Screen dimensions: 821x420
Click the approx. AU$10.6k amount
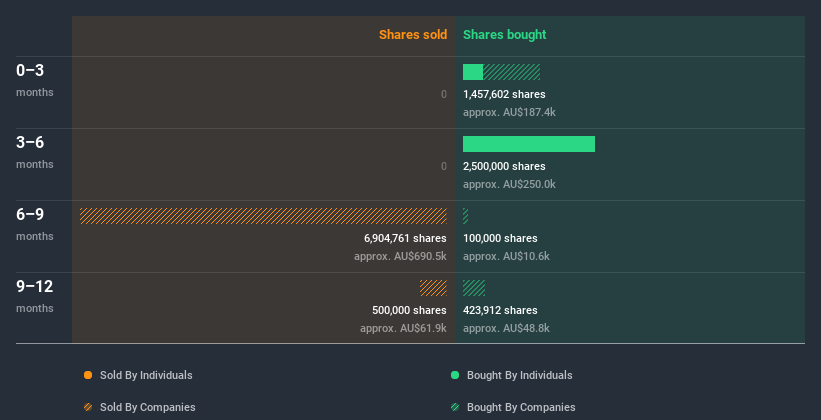click(x=506, y=256)
